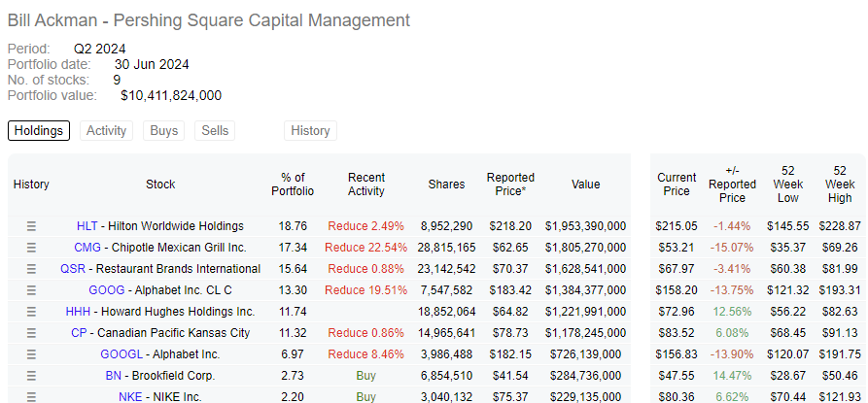Image resolution: width=868 pixels, height=403 pixels.
Task: Click Howard Hughes shares 18,852,064
Action: coord(447,312)
